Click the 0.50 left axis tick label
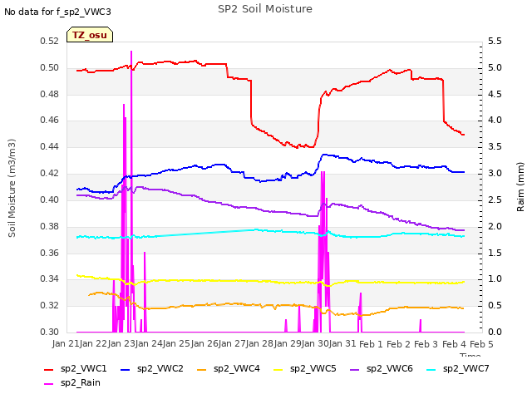This screenshot has height=399, width=532. 50,68
